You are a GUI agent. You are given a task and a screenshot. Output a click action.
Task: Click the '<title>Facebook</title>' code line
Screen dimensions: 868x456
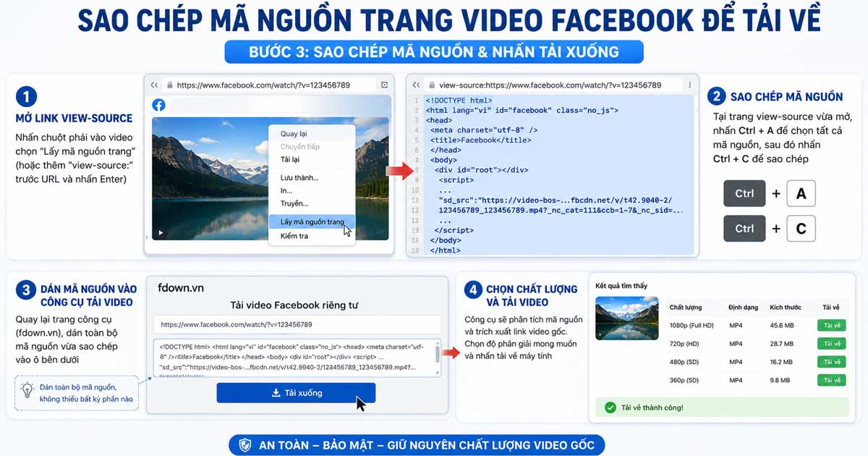pyautogui.click(x=480, y=140)
